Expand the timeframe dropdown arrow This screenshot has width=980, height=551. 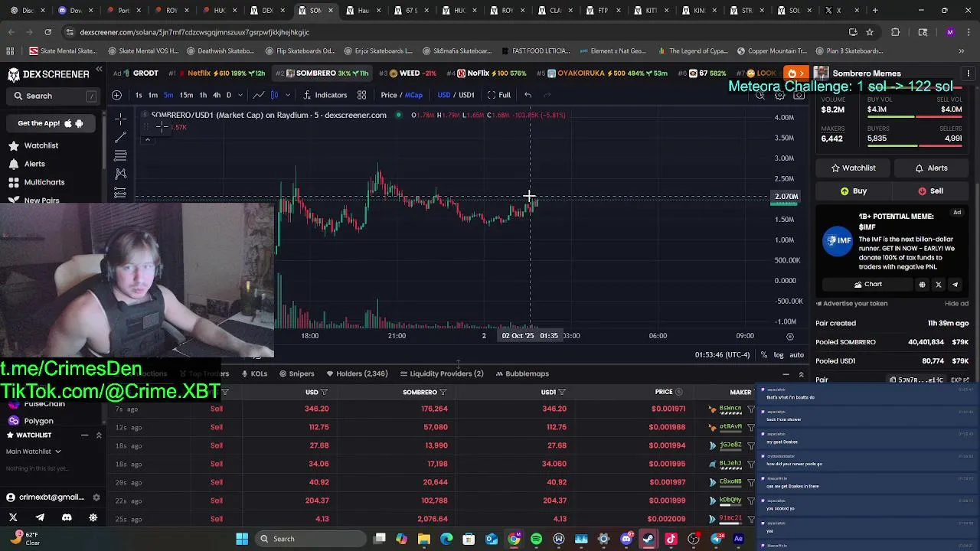click(240, 95)
